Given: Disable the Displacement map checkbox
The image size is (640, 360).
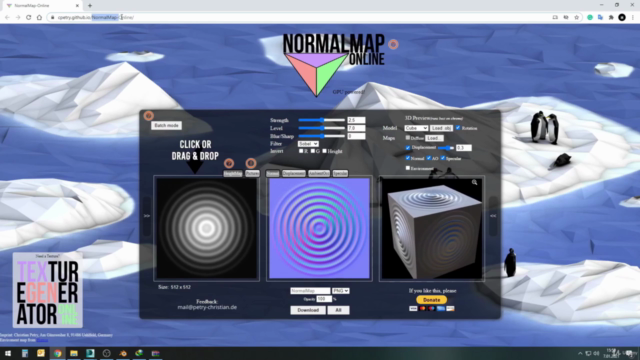Looking at the screenshot, I should pyautogui.click(x=408, y=147).
